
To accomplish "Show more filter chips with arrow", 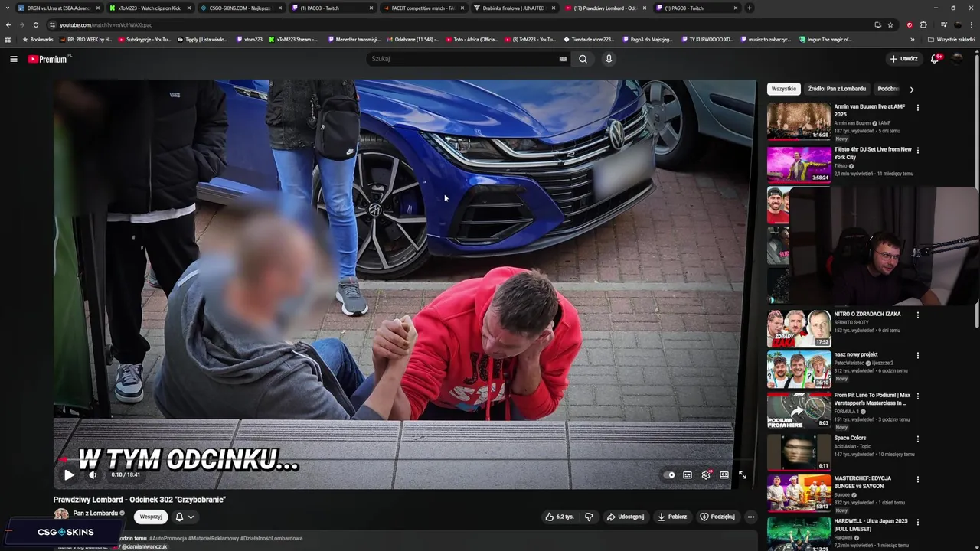I will 911,90.
